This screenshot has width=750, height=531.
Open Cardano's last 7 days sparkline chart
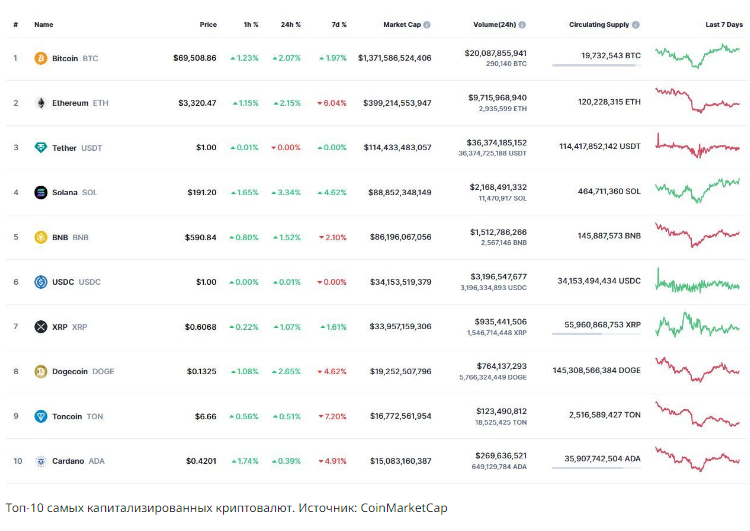tap(697, 459)
